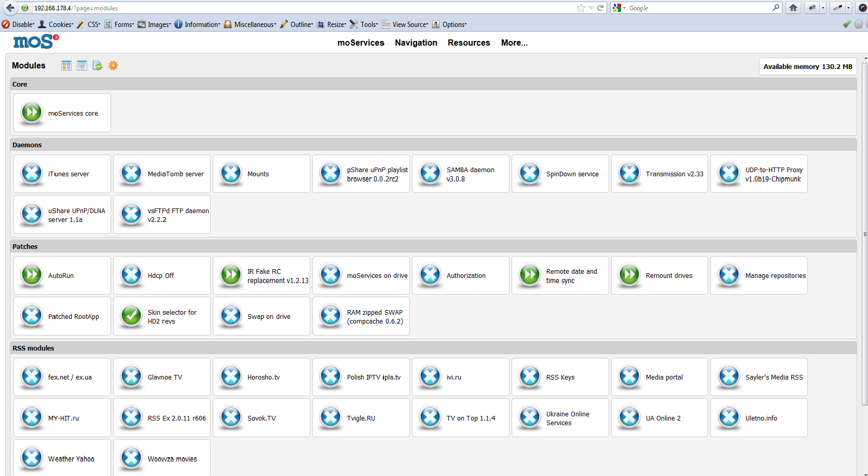This screenshot has width=868, height=476.
Task: Open the View Source toolbar menu
Action: (x=405, y=24)
